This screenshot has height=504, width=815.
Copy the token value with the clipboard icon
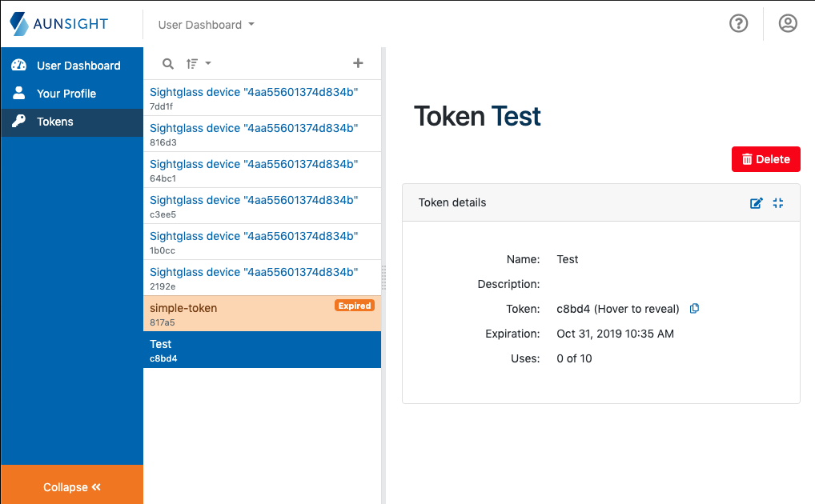pyautogui.click(x=694, y=308)
